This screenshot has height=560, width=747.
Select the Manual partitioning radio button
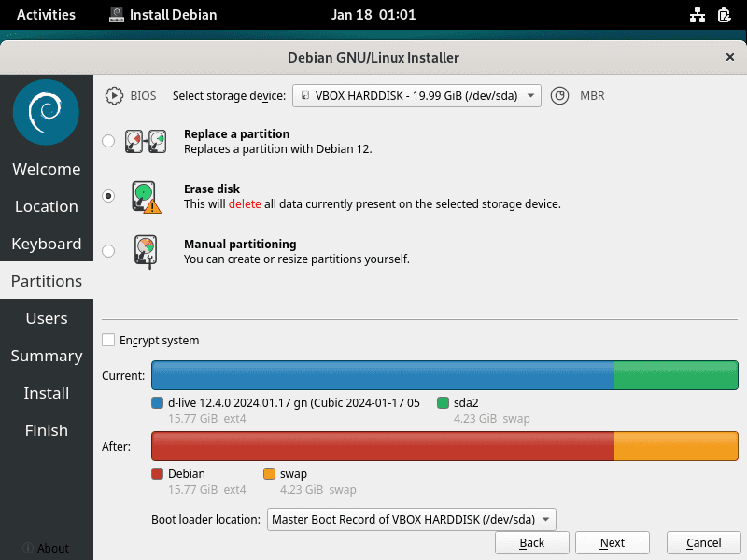click(108, 251)
